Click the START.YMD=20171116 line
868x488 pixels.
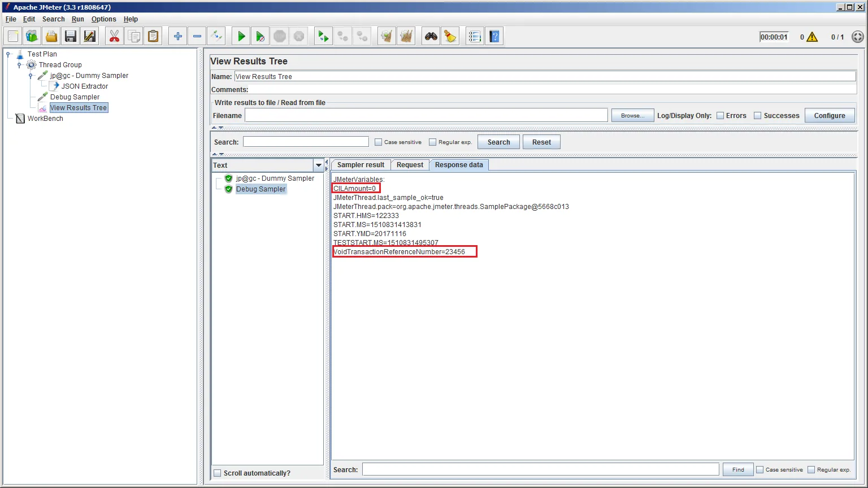370,234
